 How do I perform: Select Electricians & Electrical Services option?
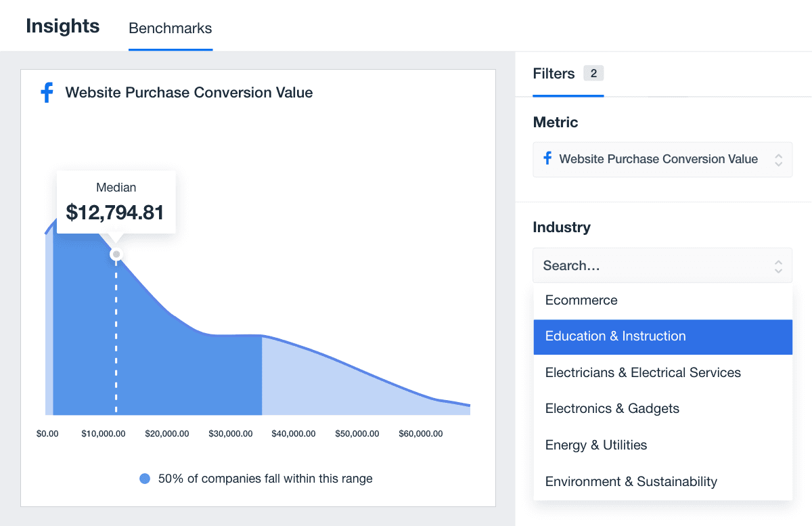(x=643, y=373)
